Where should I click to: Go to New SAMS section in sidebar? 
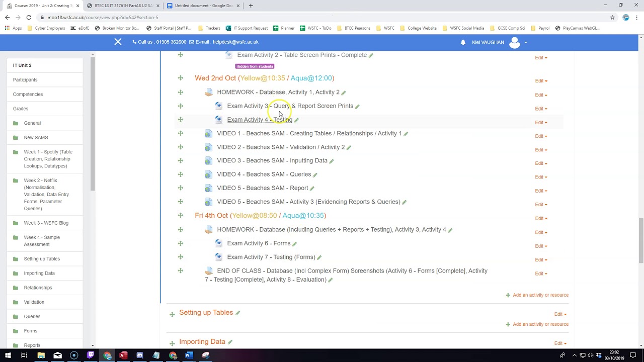coord(36,137)
